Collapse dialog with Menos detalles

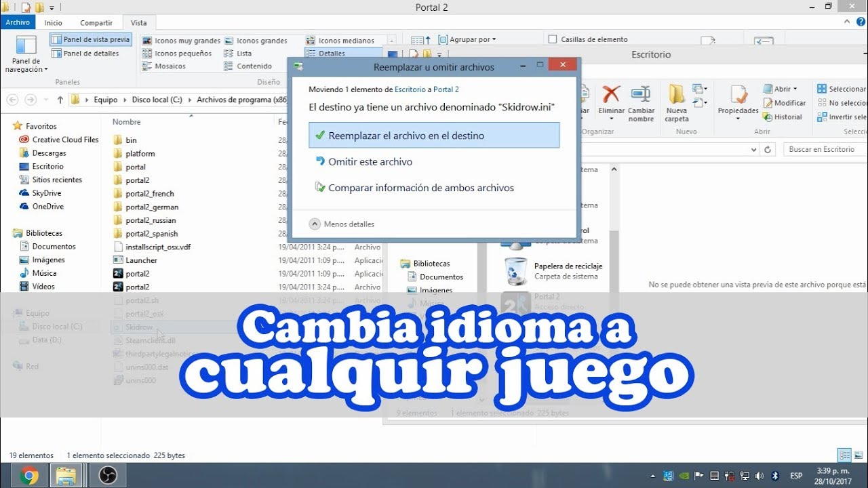click(x=342, y=224)
